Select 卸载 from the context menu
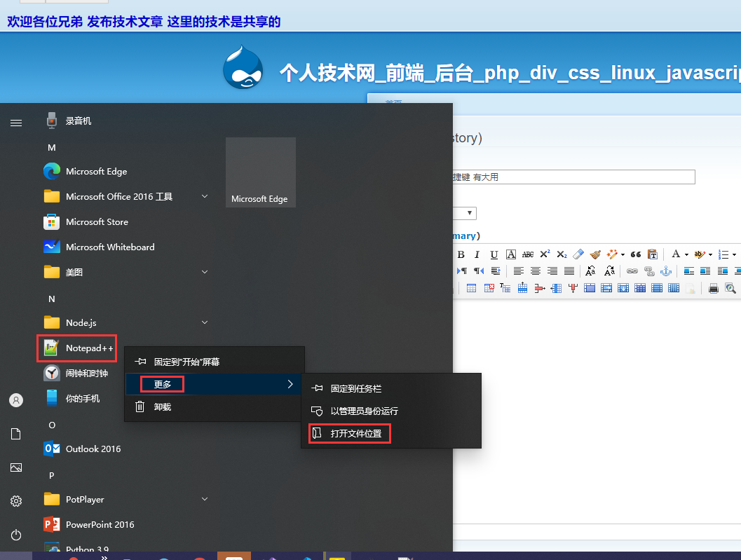This screenshot has height=560, width=741. pyautogui.click(x=215, y=407)
